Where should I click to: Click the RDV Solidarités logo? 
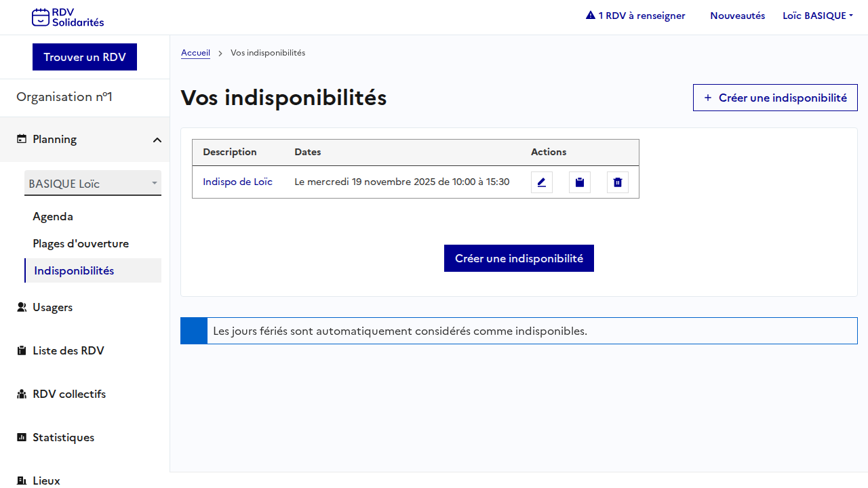click(68, 17)
